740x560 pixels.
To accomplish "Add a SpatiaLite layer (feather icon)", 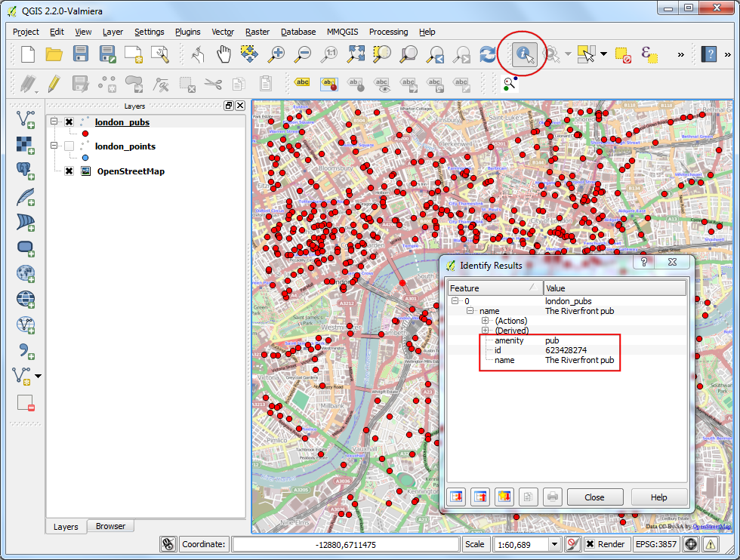I will point(26,197).
